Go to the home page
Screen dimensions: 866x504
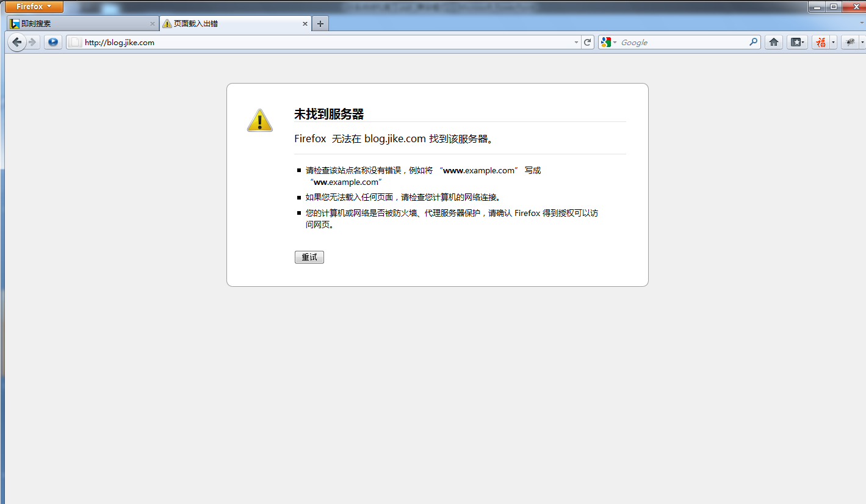pos(774,42)
